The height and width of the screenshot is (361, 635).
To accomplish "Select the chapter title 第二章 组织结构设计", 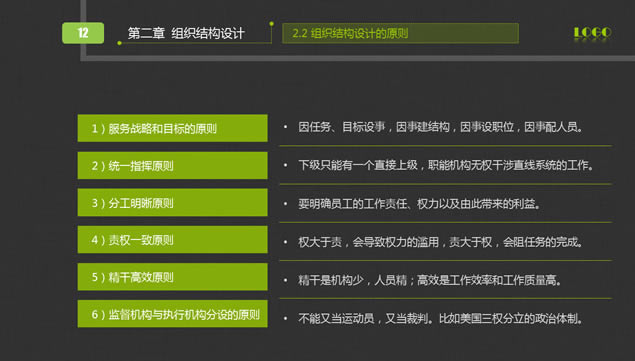I will [x=186, y=33].
